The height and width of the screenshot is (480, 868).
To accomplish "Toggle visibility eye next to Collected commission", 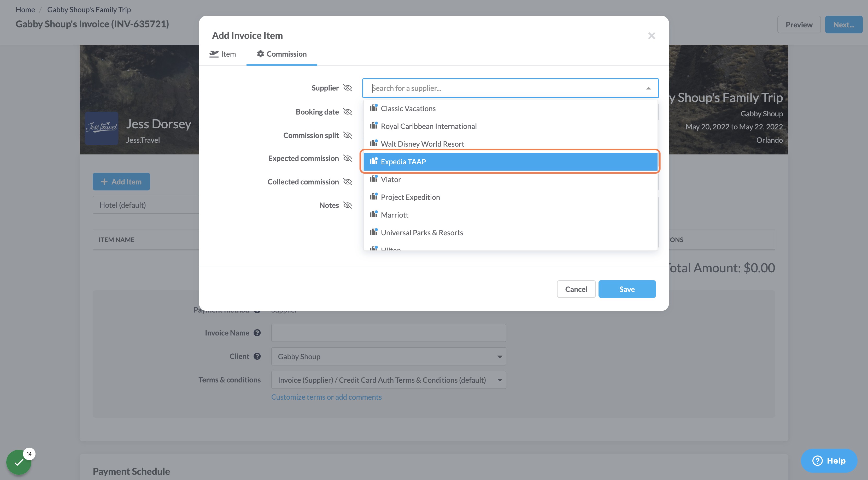I will [347, 182].
